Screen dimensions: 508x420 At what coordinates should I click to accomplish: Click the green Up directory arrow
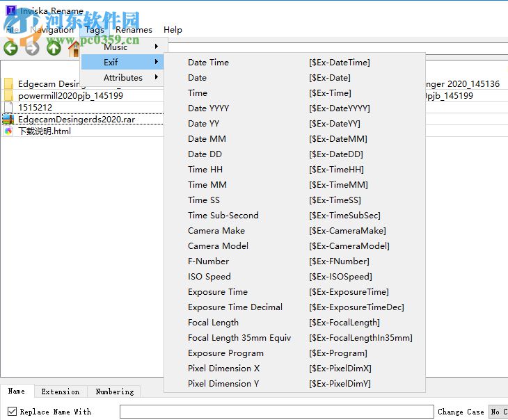tap(54, 49)
